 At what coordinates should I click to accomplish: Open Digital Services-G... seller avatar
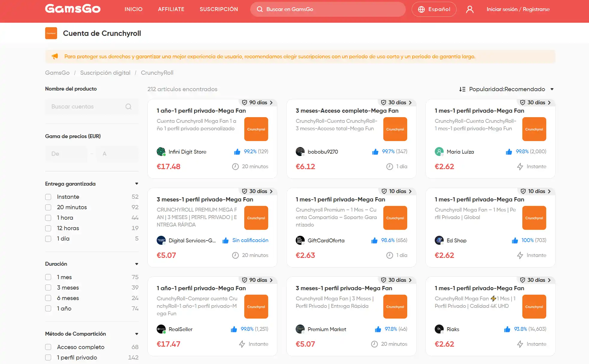click(161, 240)
